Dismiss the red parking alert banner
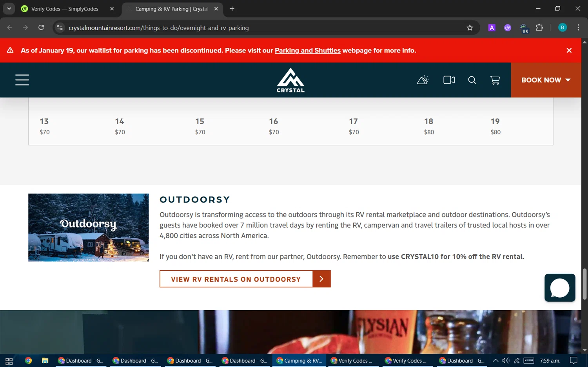This screenshot has width=588, height=367. tap(569, 50)
